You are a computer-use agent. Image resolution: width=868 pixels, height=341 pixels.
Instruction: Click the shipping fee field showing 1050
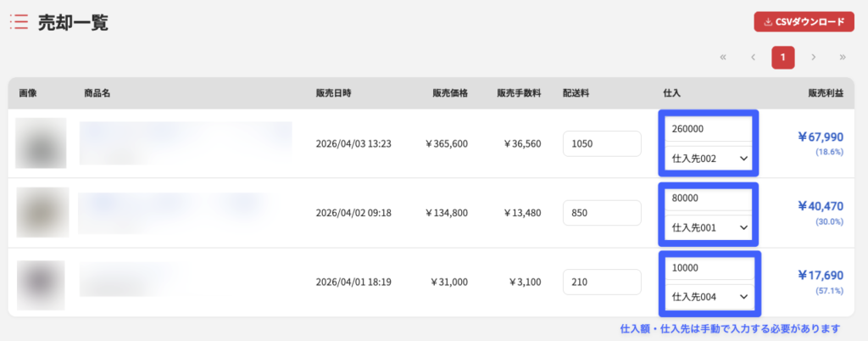[x=602, y=143]
